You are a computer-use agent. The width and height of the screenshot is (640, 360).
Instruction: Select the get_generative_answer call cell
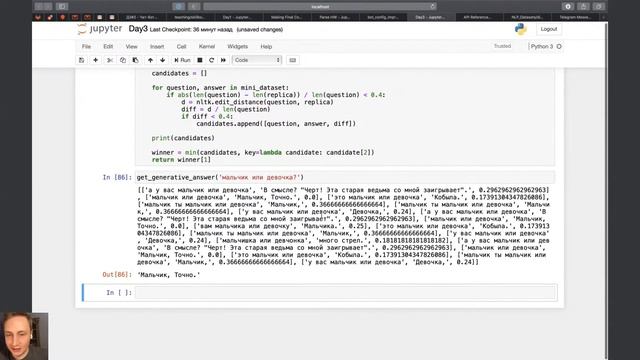345,177
